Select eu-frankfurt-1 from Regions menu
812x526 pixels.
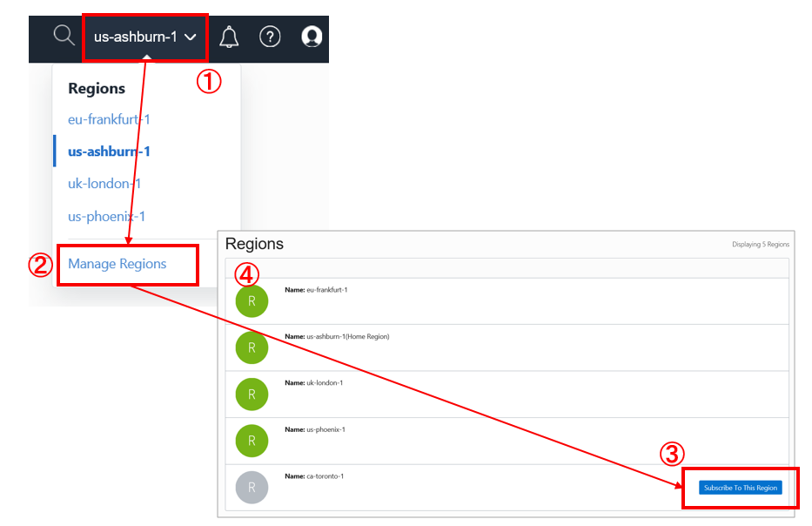[x=109, y=119]
